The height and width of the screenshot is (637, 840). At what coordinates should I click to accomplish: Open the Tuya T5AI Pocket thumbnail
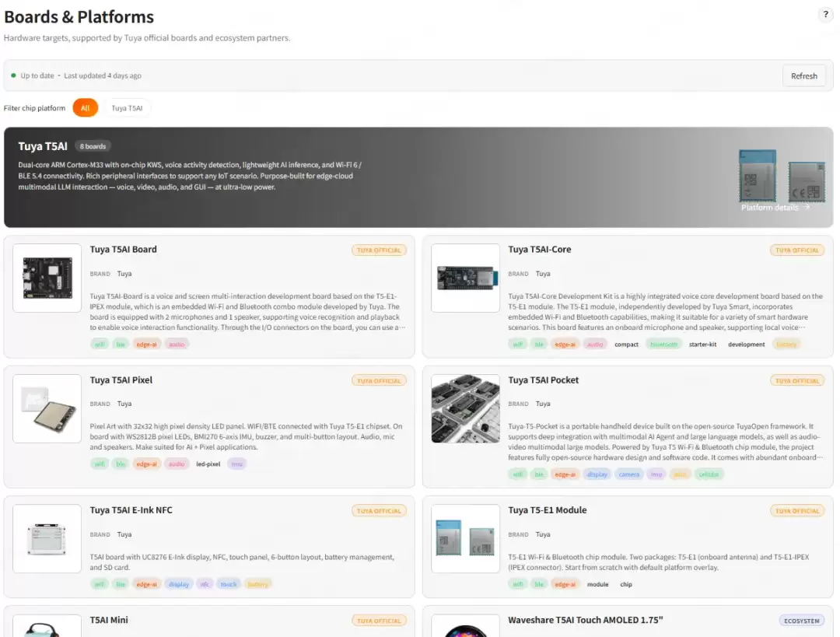point(466,409)
